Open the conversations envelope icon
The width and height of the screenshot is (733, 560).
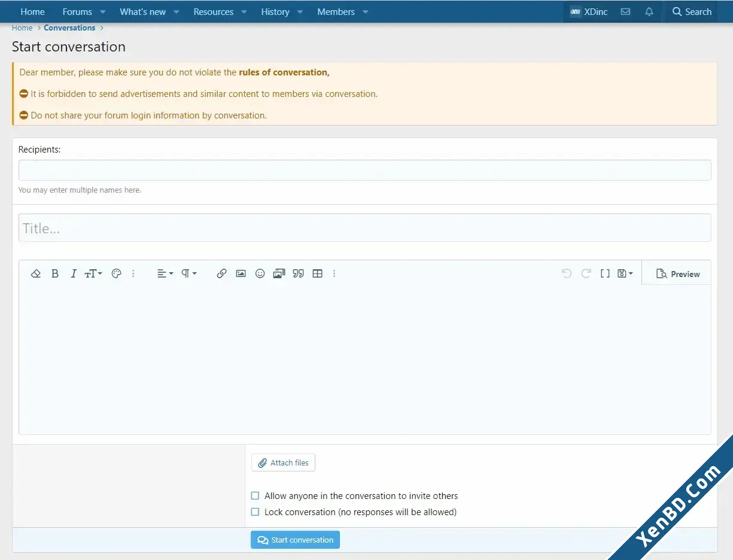(625, 12)
